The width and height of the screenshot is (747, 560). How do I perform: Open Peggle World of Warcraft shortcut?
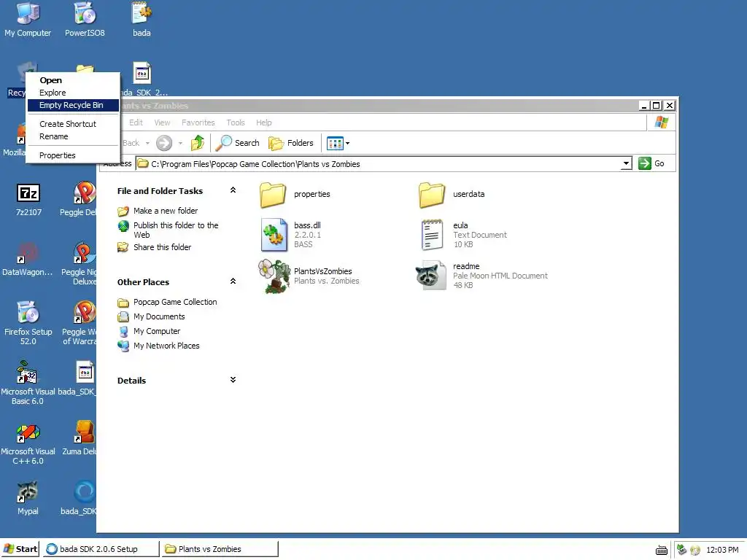(x=80, y=323)
